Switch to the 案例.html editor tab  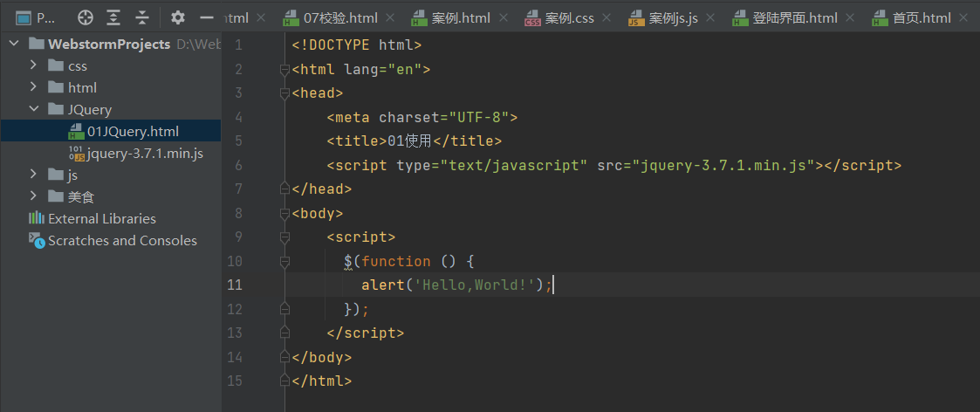(x=461, y=18)
